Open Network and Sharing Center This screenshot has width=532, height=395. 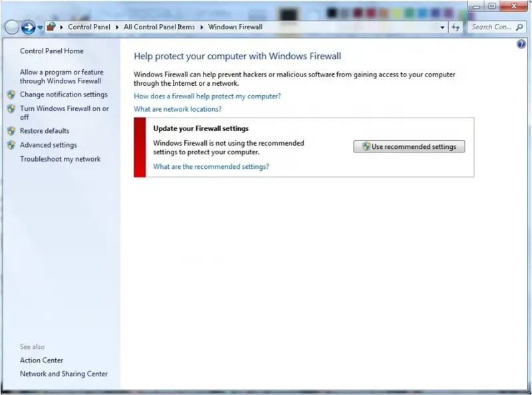63,374
